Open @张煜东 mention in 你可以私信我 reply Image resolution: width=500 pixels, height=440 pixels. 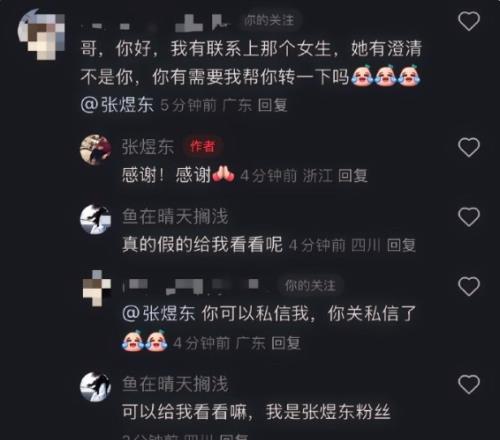pos(159,314)
